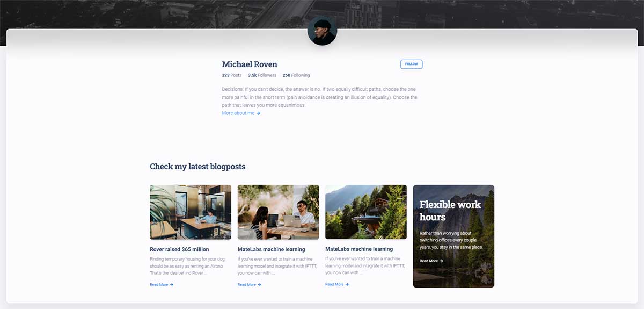The width and height of the screenshot is (644, 309).
Task: Click Read More arrow under the two-people laptop post
Action: coord(260,285)
